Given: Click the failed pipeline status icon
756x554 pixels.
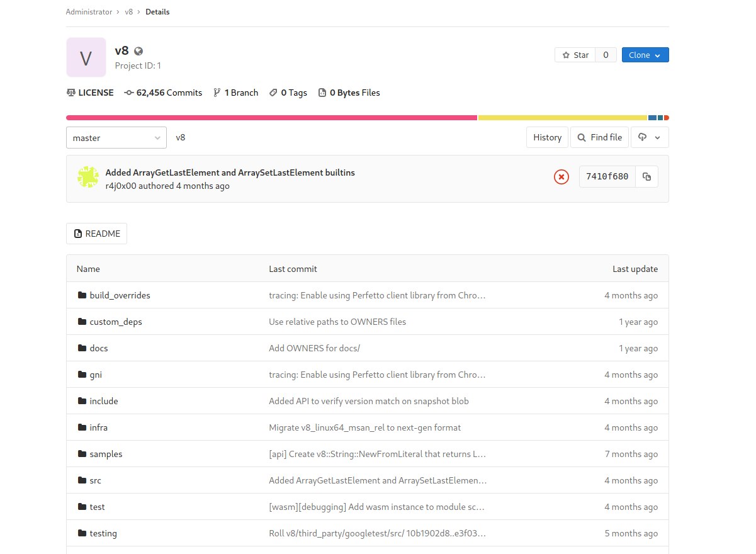Looking at the screenshot, I should 561,177.
